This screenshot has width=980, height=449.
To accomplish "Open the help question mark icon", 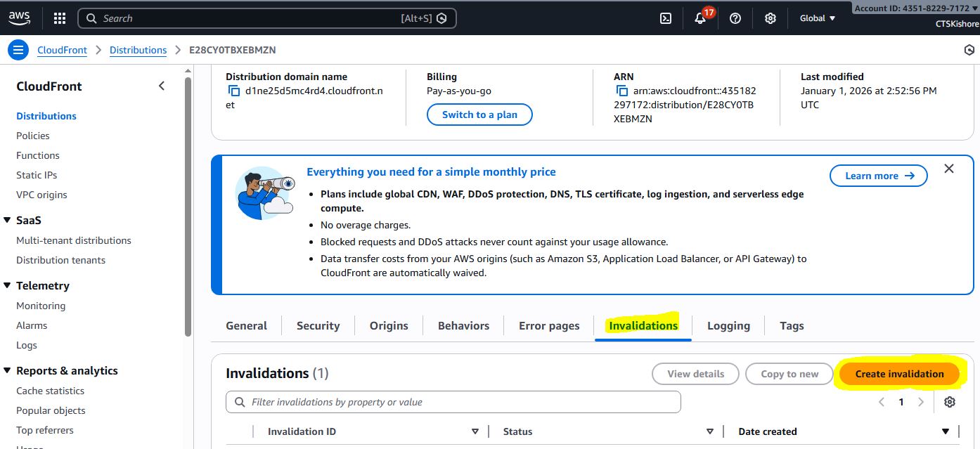I will (x=735, y=18).
